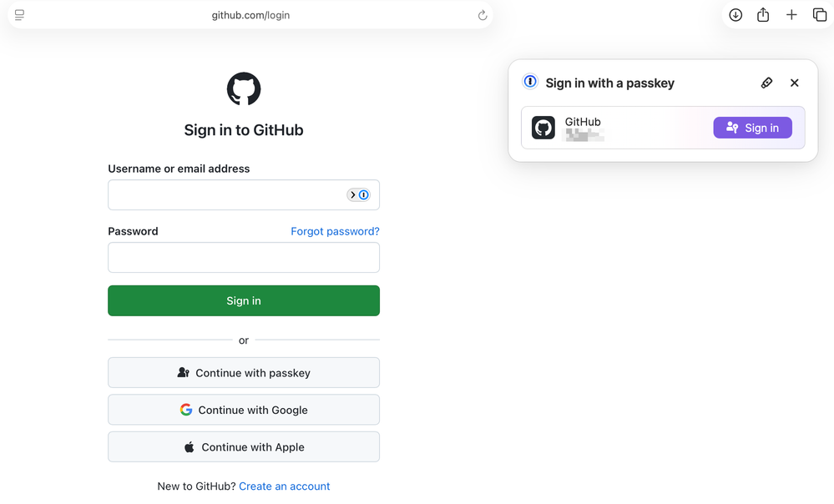Open the Safari downloads icon
This screenshot has height=504, width=834.
tap(735, 15)
